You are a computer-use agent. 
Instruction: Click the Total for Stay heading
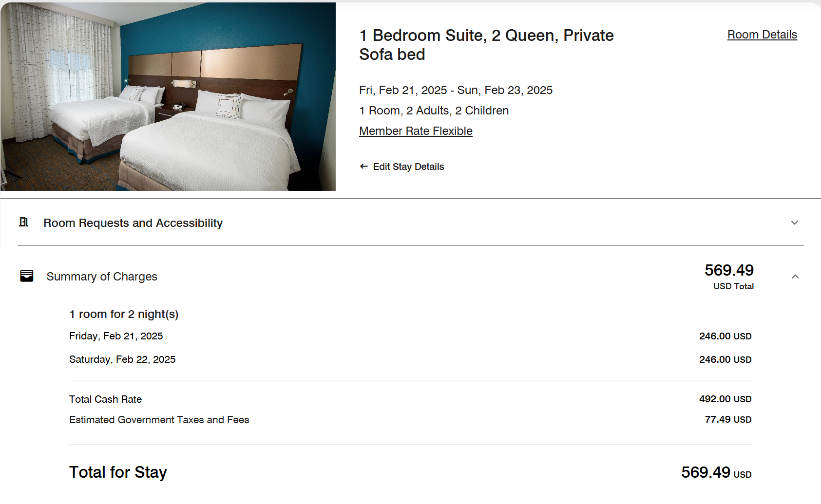[118, 472]
